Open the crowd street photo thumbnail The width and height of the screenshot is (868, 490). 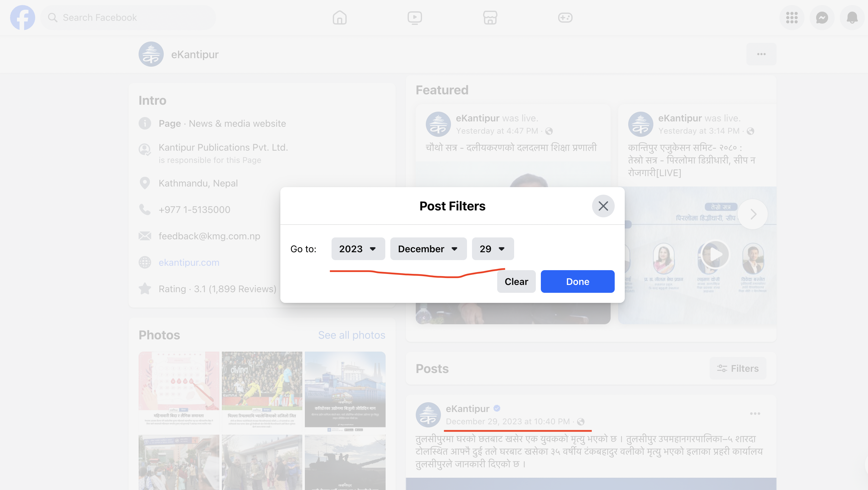pyautogui.click(x=179, y=462)
